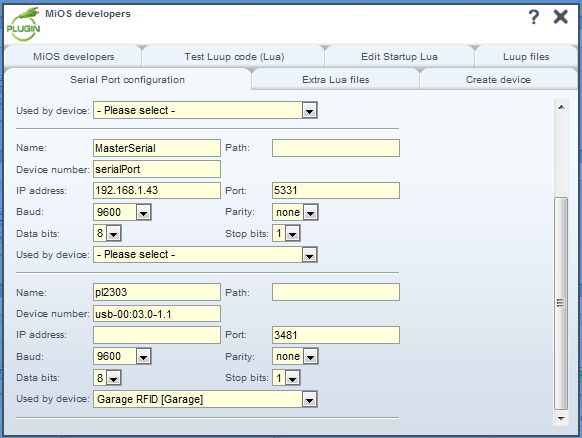The width and height of the screenshot is (582, 438).
Task: Click the scrollbar down arrow
Action: tap(561, 418)
